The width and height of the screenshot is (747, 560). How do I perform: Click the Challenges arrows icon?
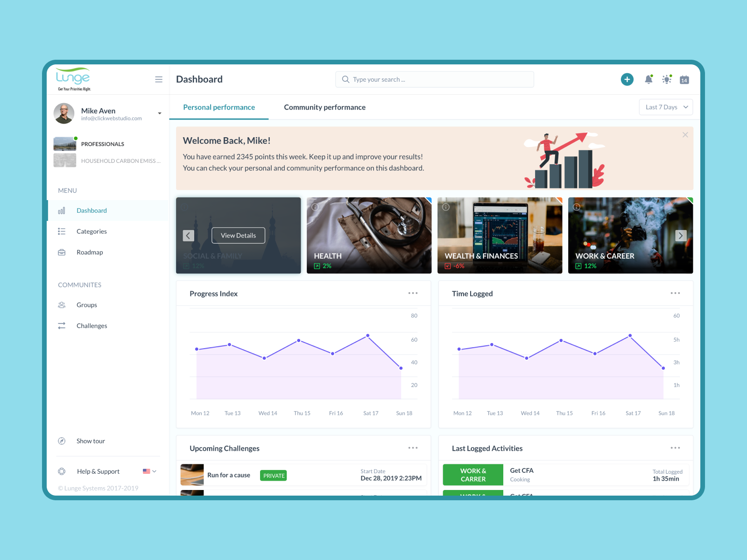(62, 326)
